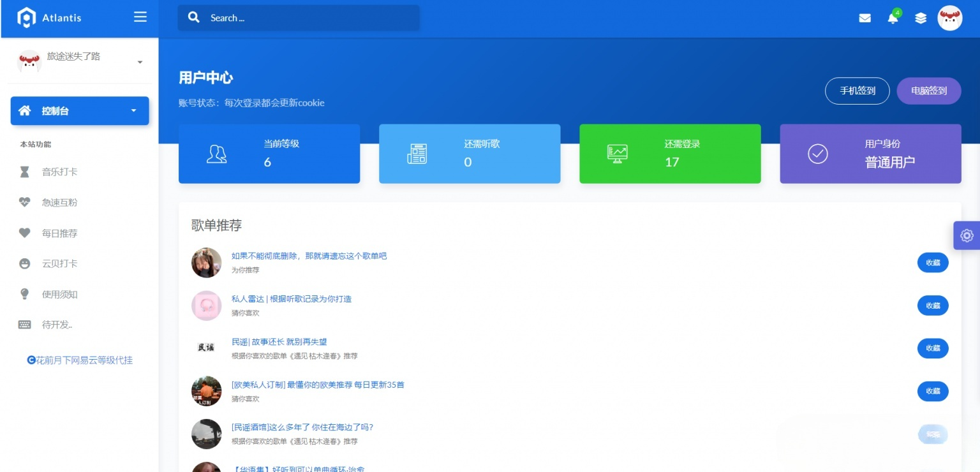
Task: Open the floating settings gear on right edge
Action: [x=967, y=235]
